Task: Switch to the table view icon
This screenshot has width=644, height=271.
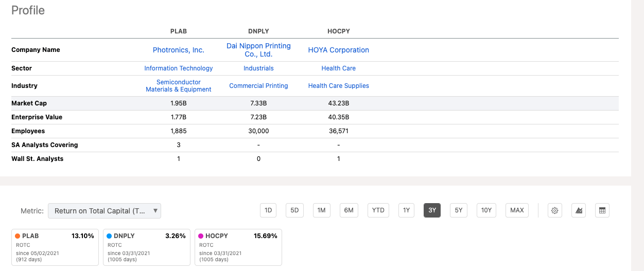Action: click(602, 210)
